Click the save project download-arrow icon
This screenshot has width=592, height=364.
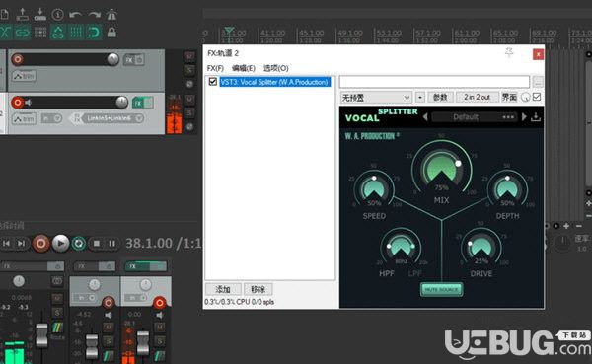[40, 15]
